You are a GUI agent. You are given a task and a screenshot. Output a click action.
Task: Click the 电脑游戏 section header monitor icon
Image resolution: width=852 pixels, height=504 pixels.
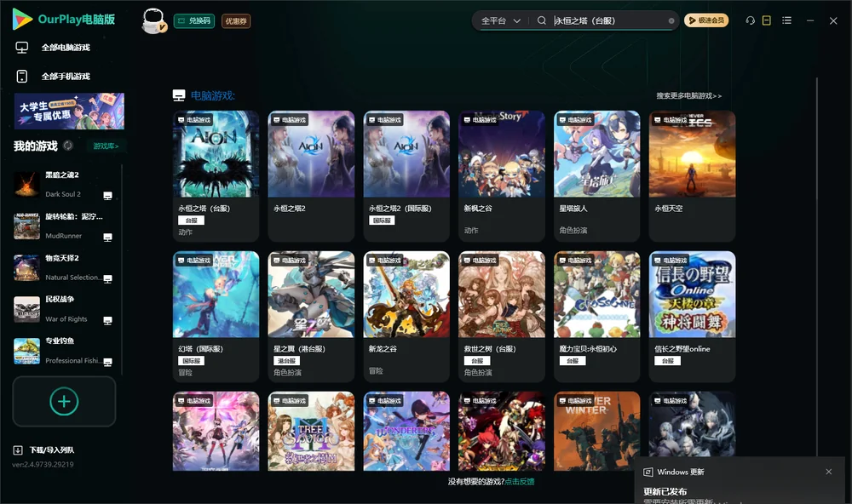(x=179, y=95)
